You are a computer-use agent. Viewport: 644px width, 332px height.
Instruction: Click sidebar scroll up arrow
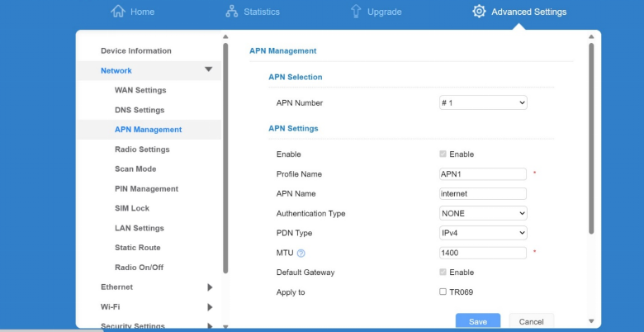(x=225, y=37)
